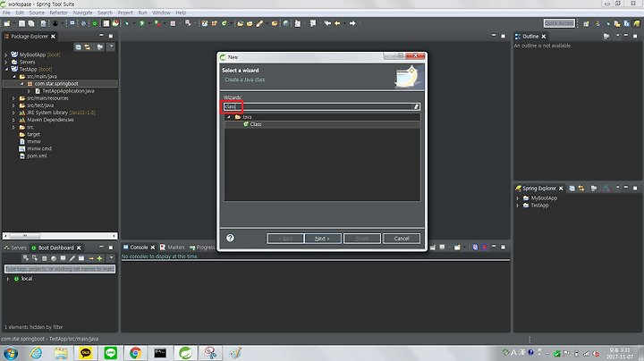Click the pencil icon in Boot Dashboard toolbar
Screen dimensions: 644x361
72,258
